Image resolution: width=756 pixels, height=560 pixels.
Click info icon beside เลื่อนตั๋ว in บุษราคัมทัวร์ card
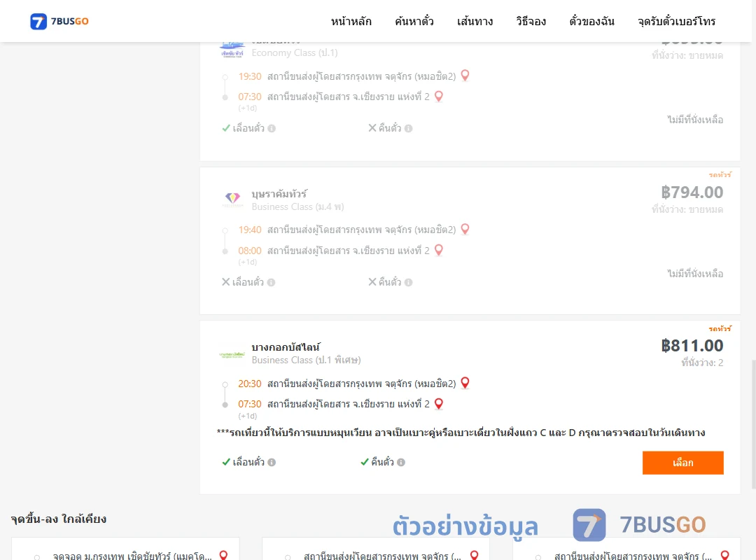[272, 282]
